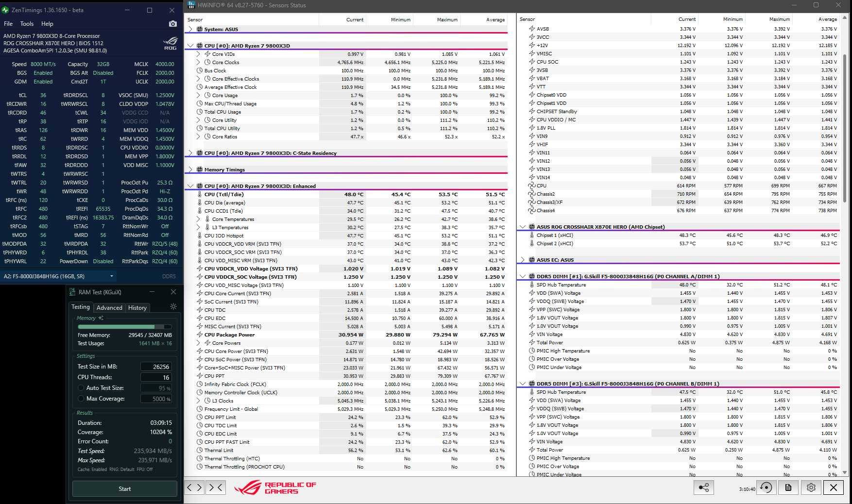
Task: Open the Help menu in ZenTimings
Action: click(x=47, y=24)
